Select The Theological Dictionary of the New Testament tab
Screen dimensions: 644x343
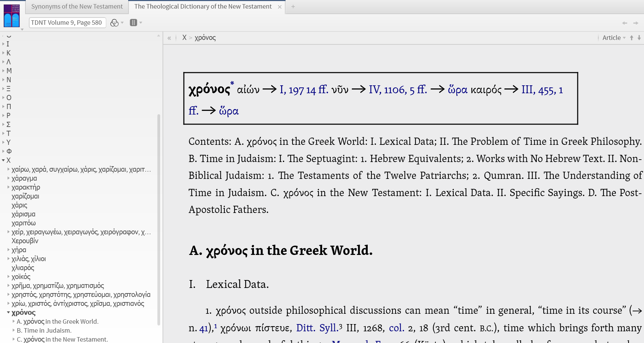pyautogui.click(x=203, y=7)
